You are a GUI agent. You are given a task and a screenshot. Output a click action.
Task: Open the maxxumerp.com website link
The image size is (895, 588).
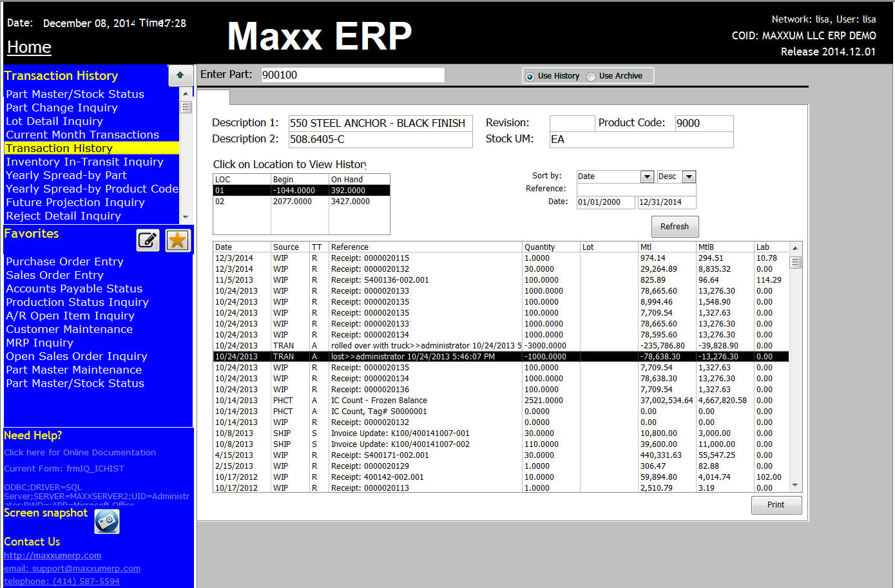53,556
